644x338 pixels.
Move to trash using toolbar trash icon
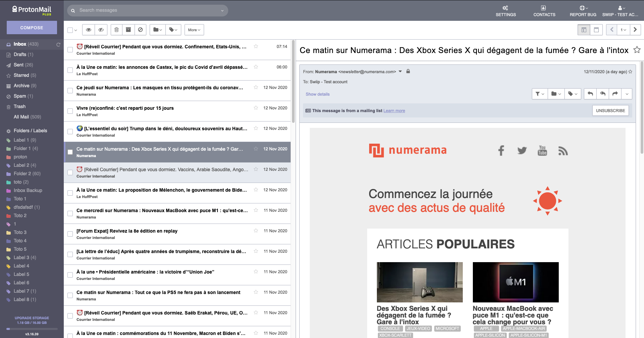(x=116, y=30)
